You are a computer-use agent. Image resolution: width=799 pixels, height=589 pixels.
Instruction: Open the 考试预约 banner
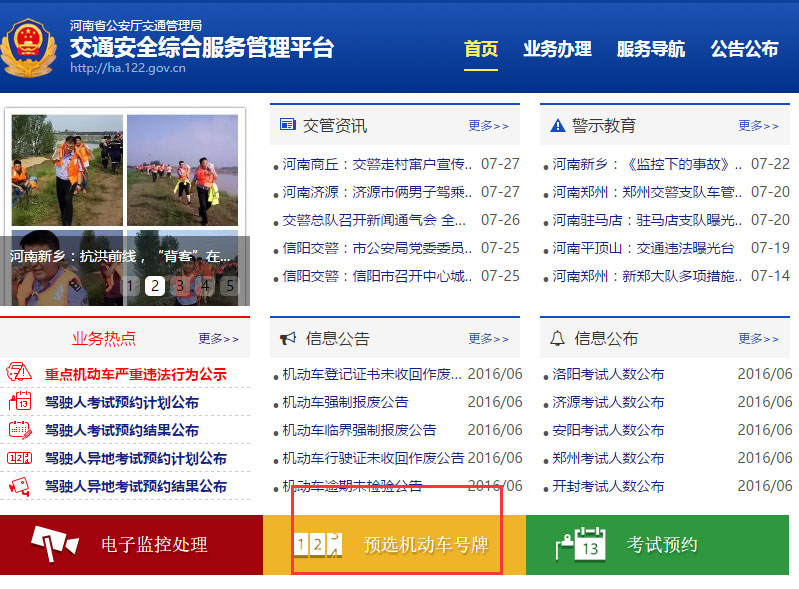657,545
